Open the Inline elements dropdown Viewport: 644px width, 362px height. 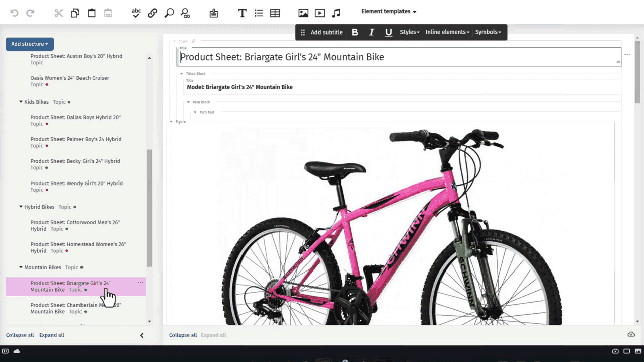pos(447,32)
